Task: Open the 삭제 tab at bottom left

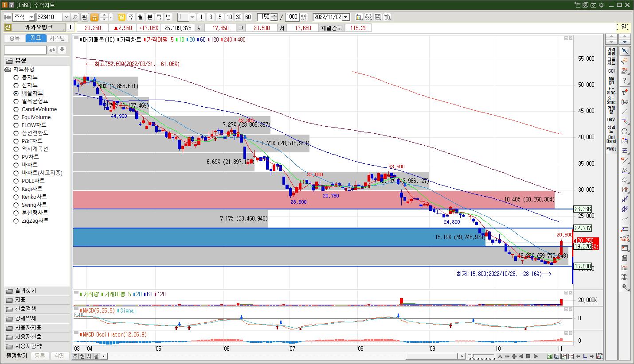Action: click(x=59, y=356)
